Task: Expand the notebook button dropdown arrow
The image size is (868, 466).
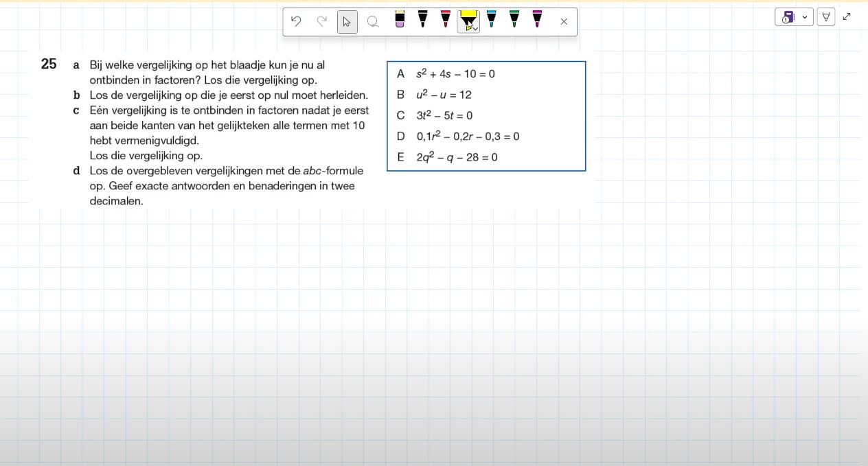Action: tap(805, 17)
